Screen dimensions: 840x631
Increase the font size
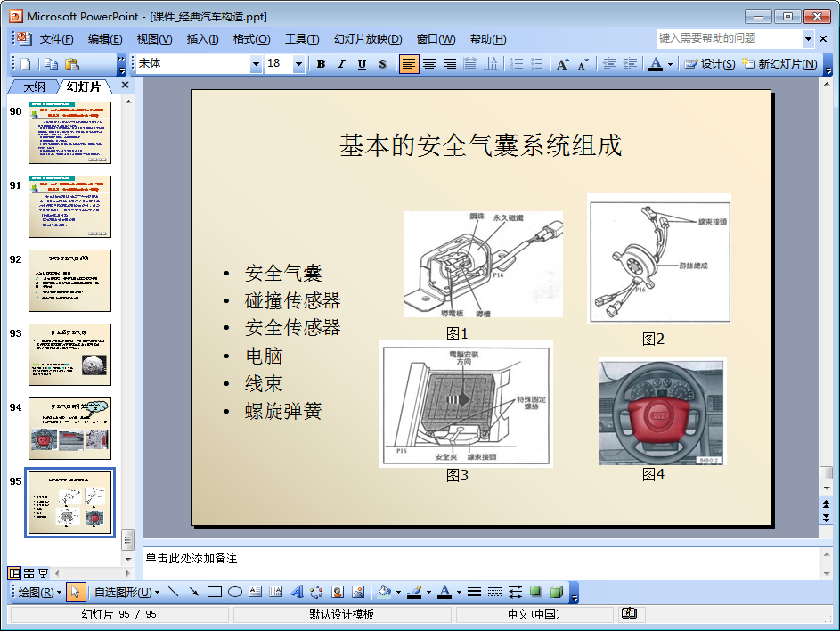coord(562,64)
